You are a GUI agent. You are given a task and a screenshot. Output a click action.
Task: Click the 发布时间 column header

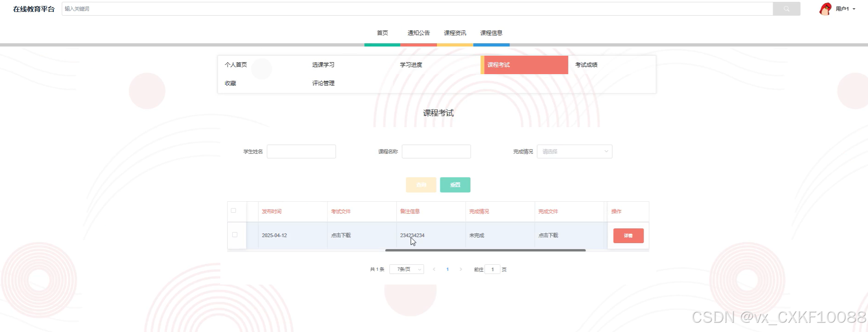pos(272,211)
